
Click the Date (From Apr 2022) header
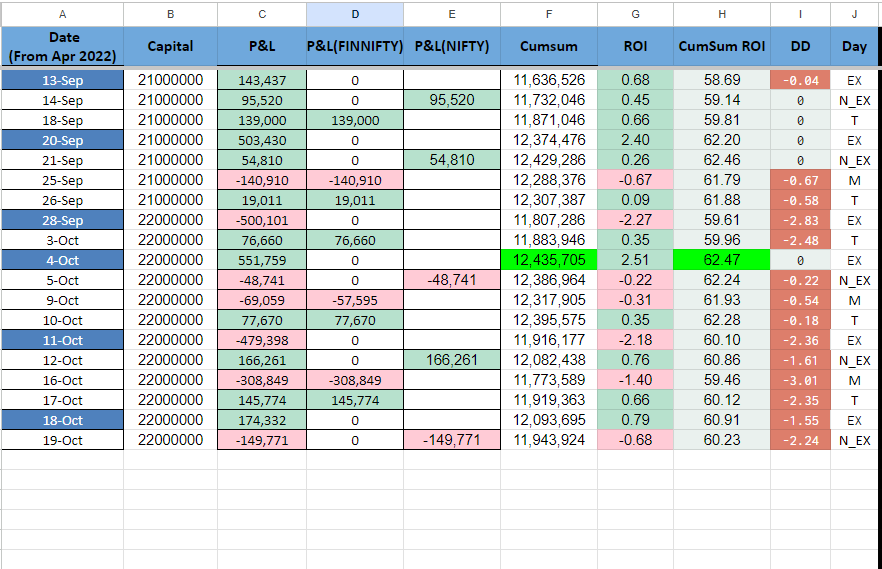point(62,46)
